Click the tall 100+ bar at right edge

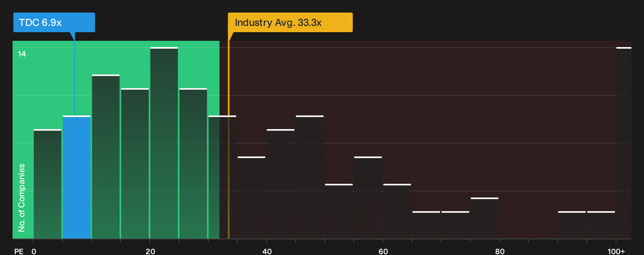pyautogui.click(x=624, y=143)
